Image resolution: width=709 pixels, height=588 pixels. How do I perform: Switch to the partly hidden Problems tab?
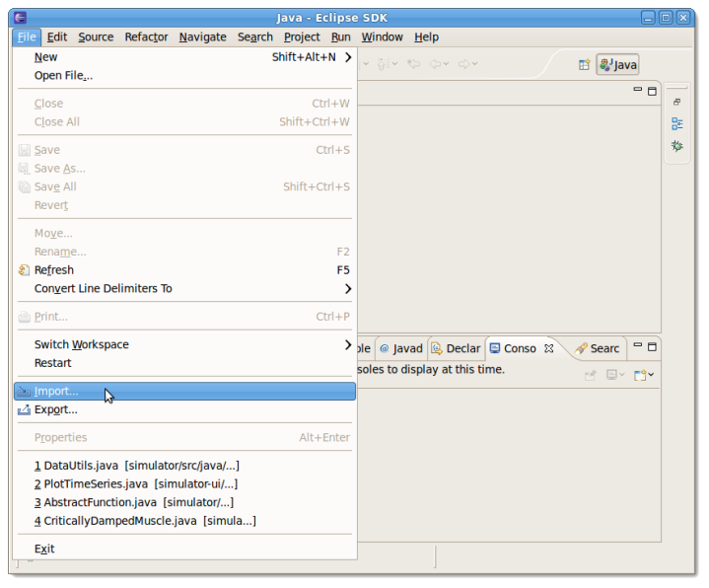[365, 348]
